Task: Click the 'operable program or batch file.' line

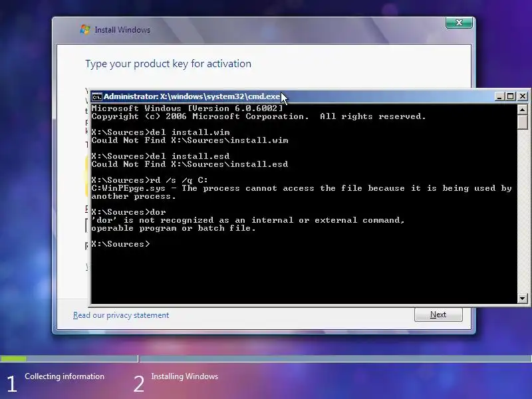Action: (174, 228)
